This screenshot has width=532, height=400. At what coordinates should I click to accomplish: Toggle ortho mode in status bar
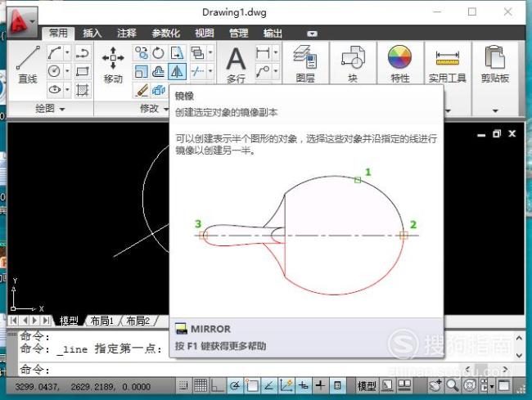click(218, 385)
